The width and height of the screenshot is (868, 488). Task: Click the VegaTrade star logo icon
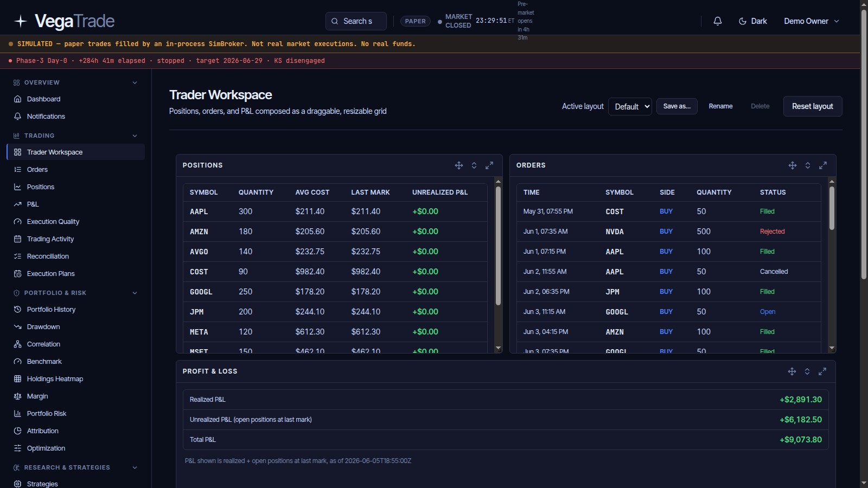pos(21,21)
